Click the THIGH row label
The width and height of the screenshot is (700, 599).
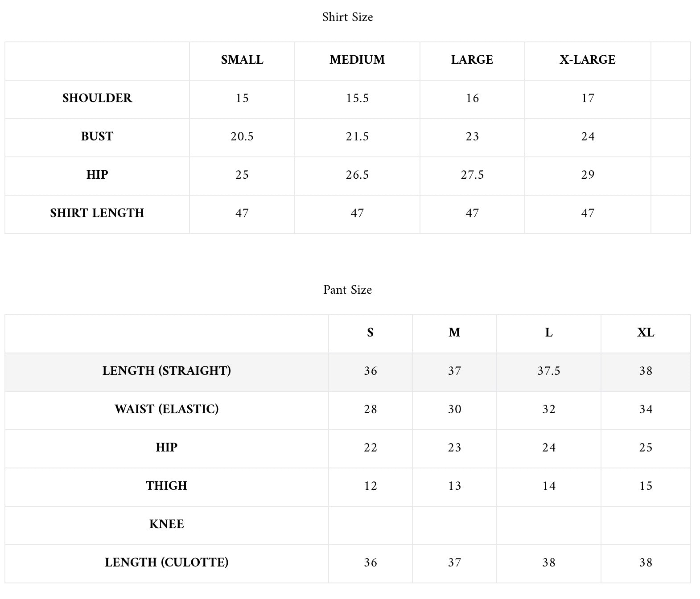[167, 486]
